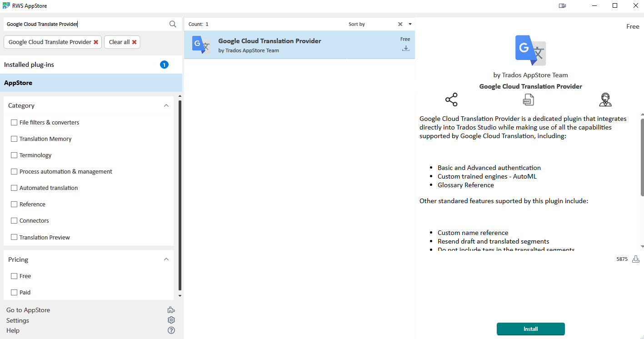Open the Sort by dropdown arrow

pos(410,24)
